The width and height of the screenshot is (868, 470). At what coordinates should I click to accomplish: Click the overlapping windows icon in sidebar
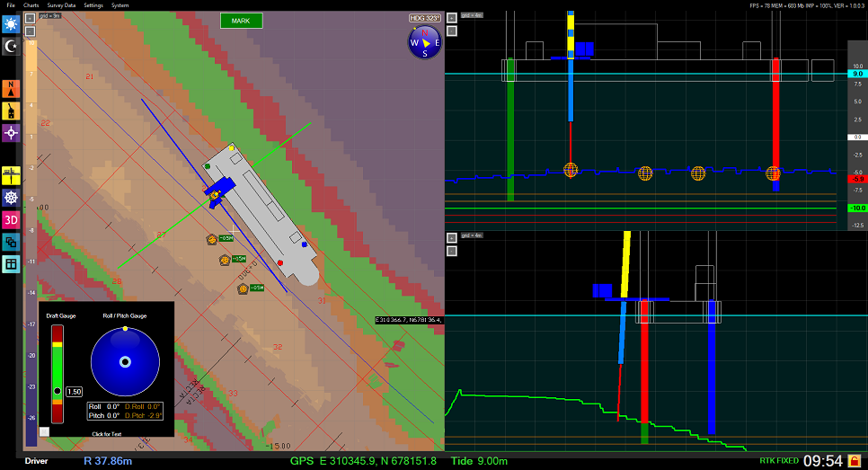(12, 242)
